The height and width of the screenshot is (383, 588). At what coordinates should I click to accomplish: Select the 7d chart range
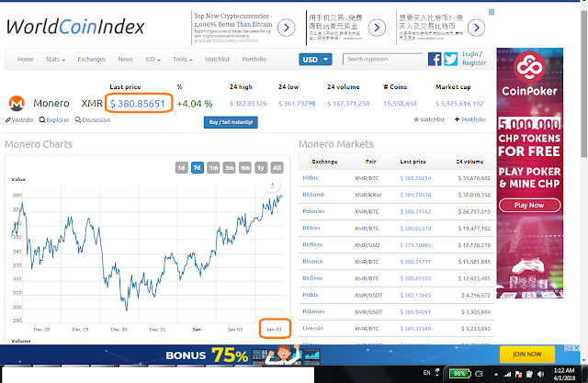point(198,167)
